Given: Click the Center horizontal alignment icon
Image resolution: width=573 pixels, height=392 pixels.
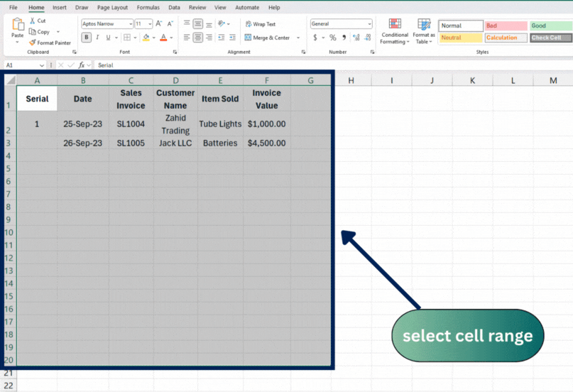Looking at the screenshot, I should pos(198,38).
